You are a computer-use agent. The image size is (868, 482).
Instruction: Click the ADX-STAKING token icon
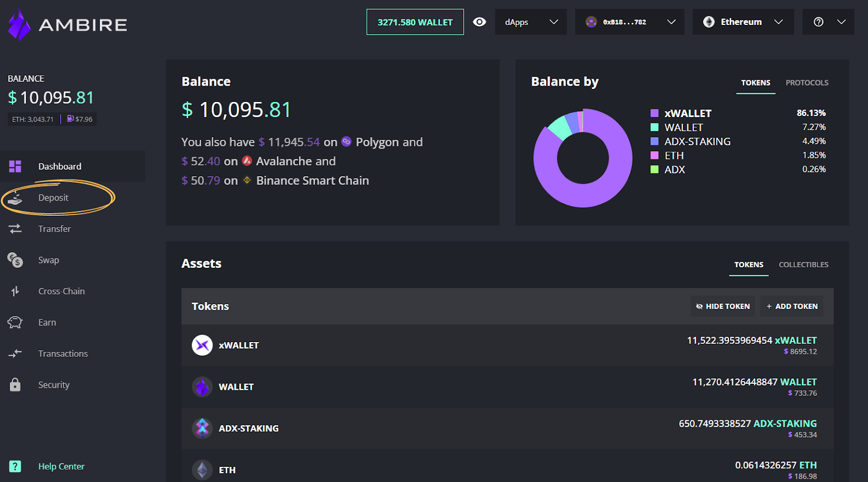pos(202,428)
